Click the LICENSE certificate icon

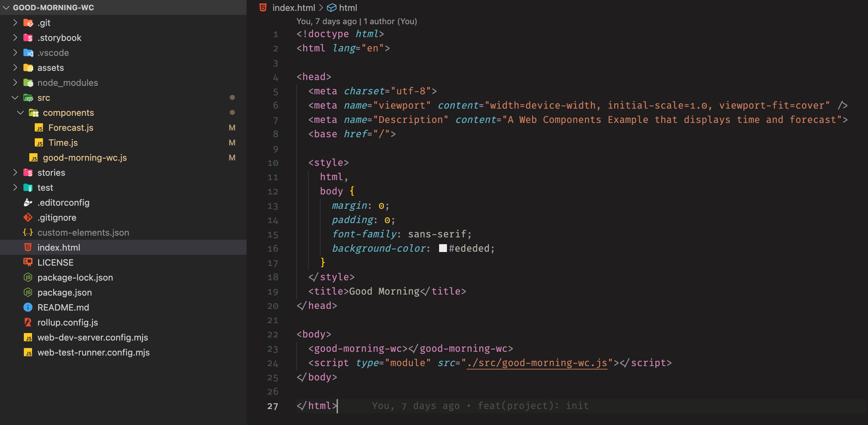tap(28, 263)
